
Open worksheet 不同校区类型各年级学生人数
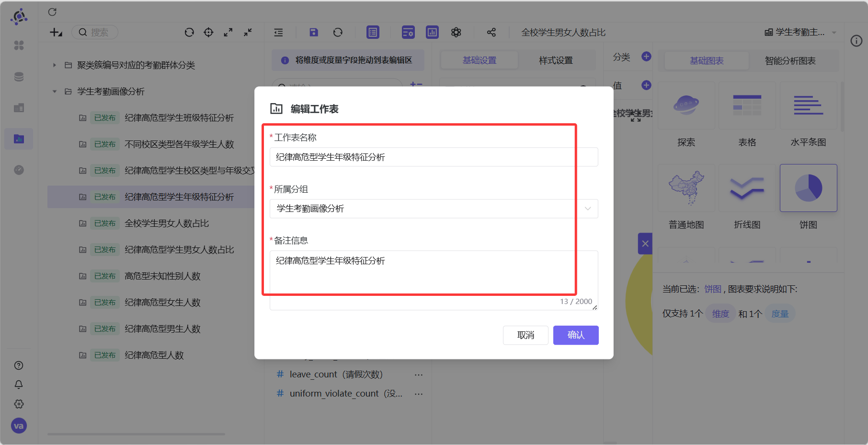coord(179,144)
